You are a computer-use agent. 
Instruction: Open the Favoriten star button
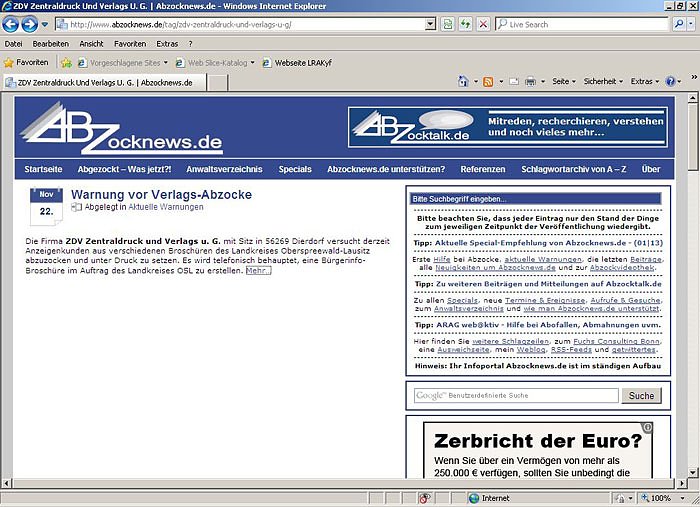coord(26,62)
